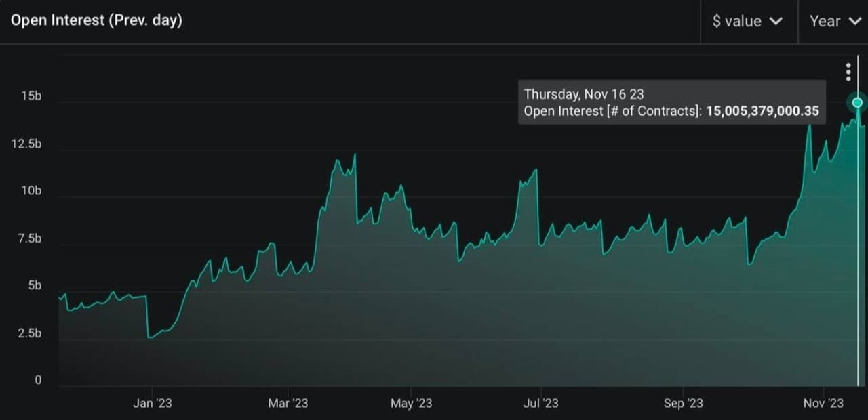The height and width of the screenshot is (420, 868).
Task: Click the May '23 axis label
Action: click(x=412, y=403)
